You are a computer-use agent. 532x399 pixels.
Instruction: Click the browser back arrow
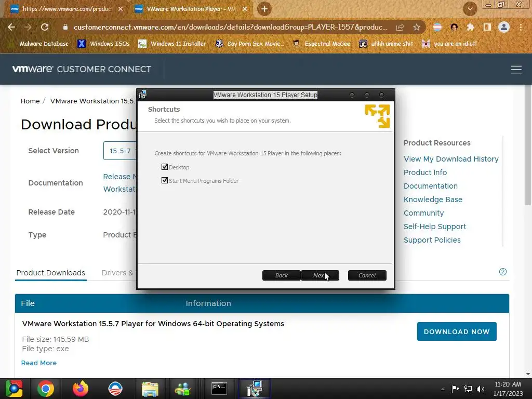tap(11, 27)
